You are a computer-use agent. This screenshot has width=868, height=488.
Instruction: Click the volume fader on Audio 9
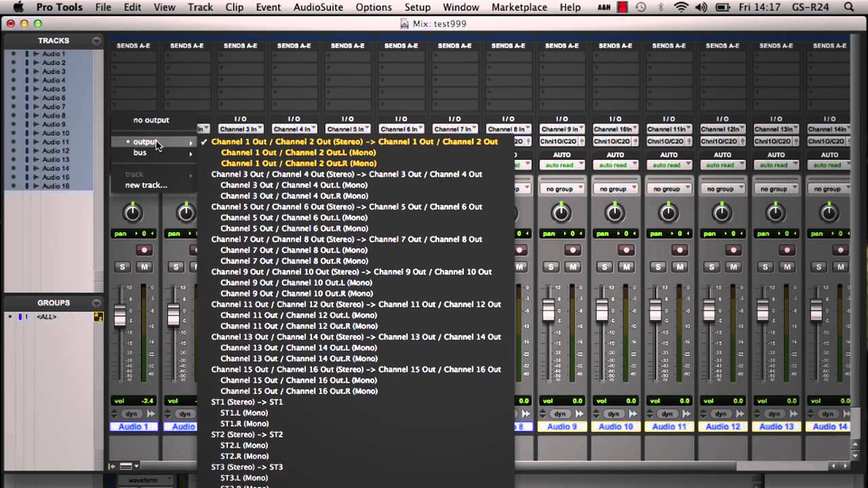pyautogui.click(x=548, y=312)
